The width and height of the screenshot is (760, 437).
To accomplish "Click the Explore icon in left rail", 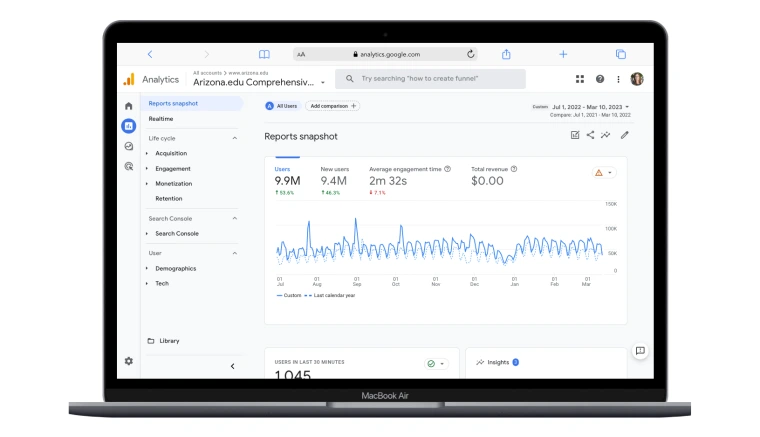I will [128, 146].
